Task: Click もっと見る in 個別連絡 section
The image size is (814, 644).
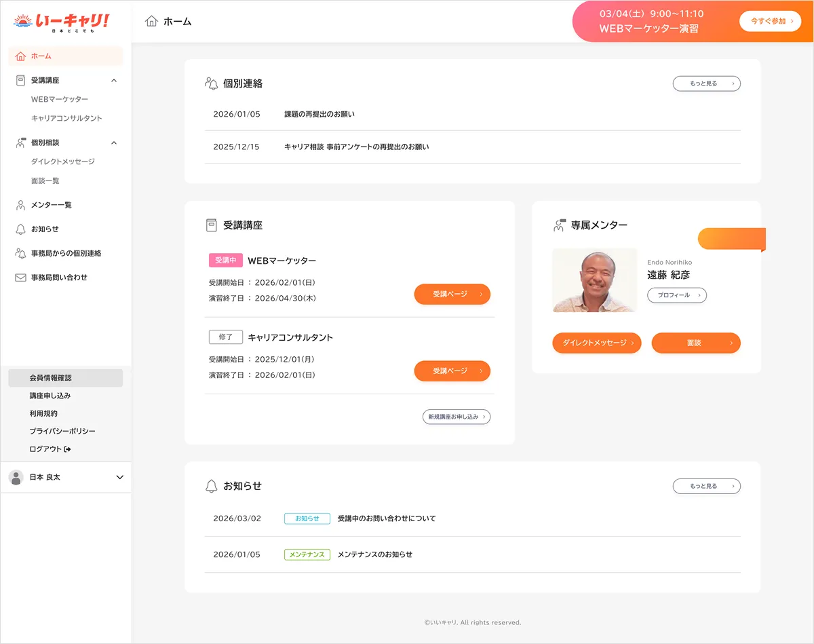Action: pos(706,83)
